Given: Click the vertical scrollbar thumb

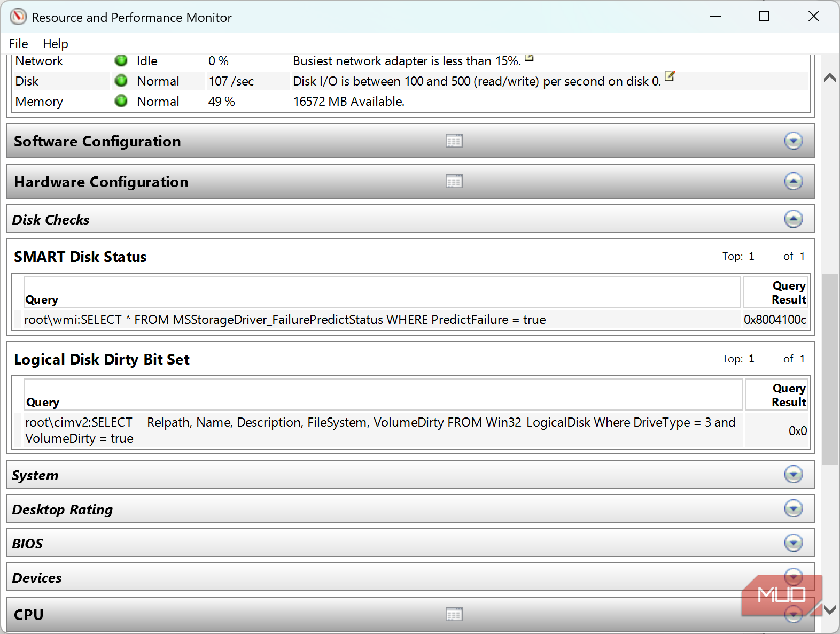Looking at the screenshot, I should coord(830,369).
